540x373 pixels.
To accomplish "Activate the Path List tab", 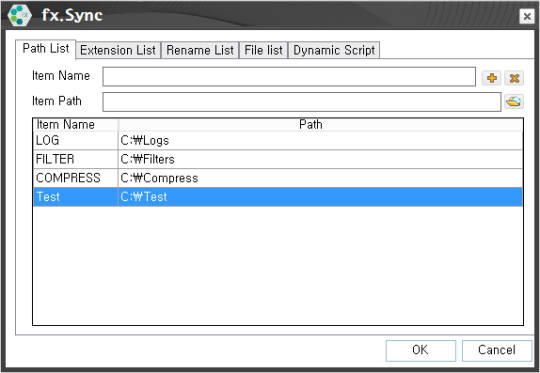I will point(45,49).
